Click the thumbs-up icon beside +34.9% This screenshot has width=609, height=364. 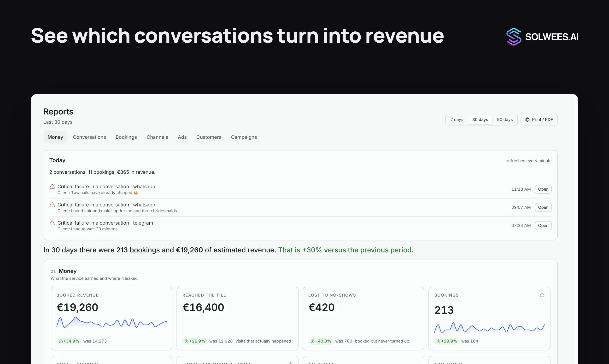[61, 341]
